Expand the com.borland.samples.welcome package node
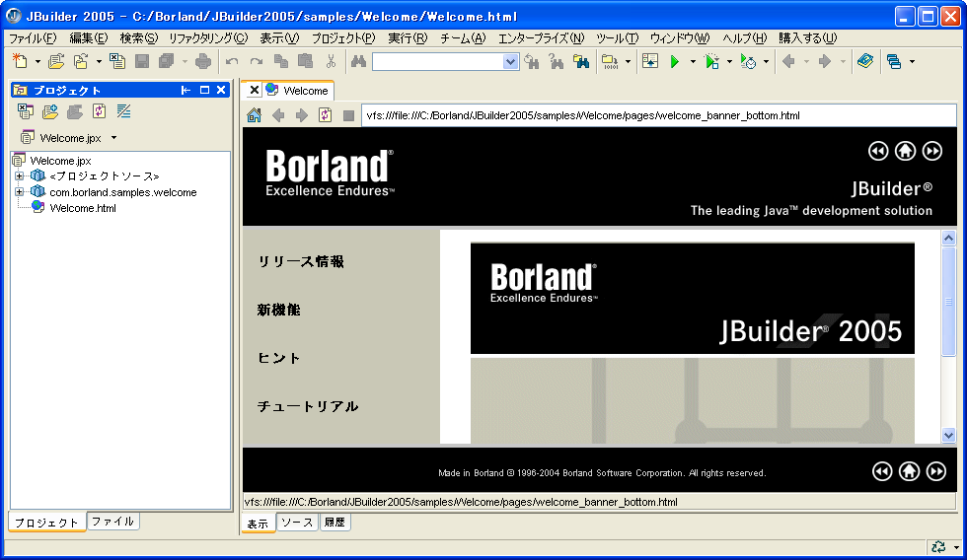 click(x=19, y=192)
